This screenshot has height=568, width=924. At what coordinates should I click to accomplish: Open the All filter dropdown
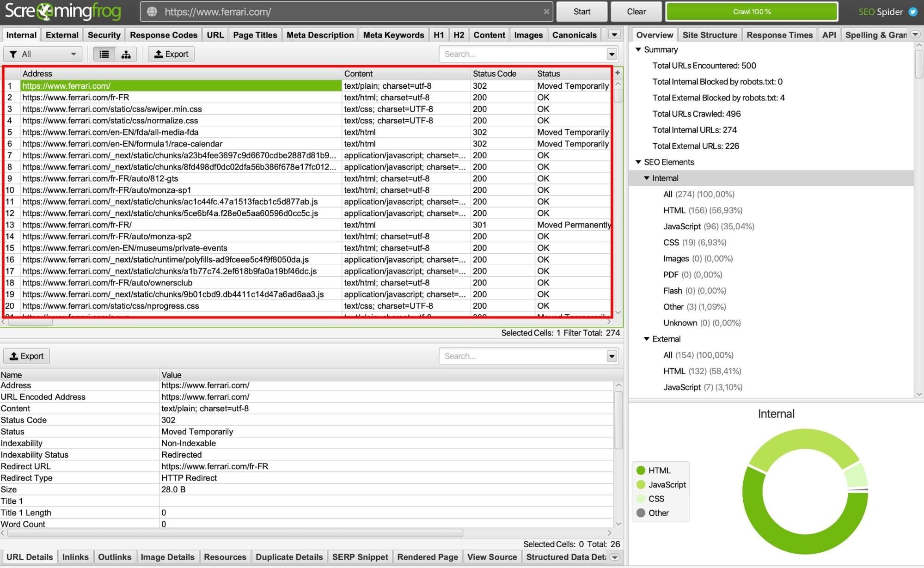(73, 54)
